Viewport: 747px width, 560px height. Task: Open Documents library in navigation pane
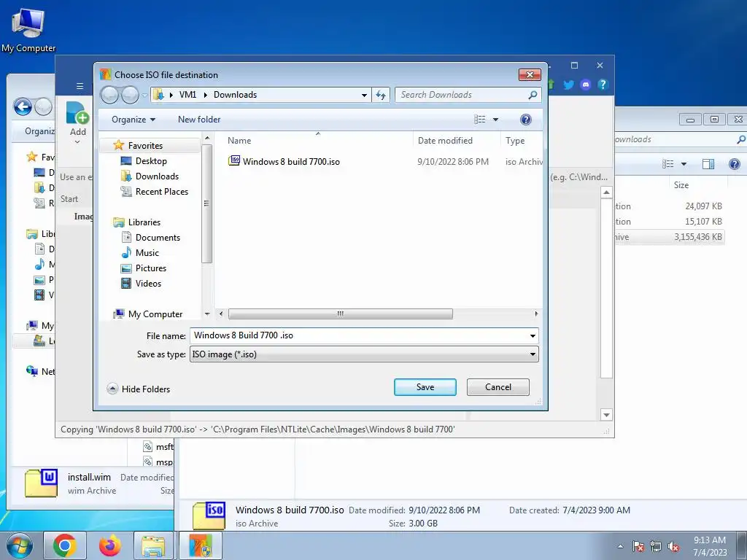[158, 238]
